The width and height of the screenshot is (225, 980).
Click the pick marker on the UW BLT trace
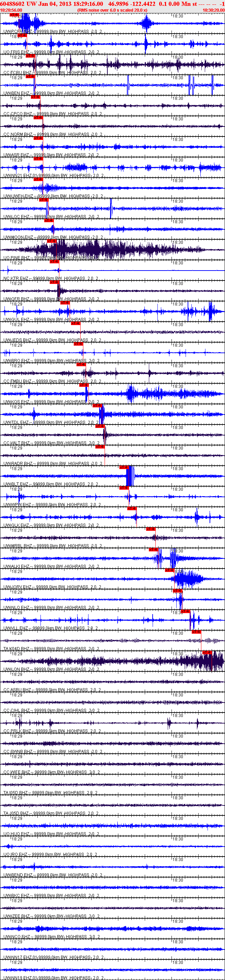(124, 467)
